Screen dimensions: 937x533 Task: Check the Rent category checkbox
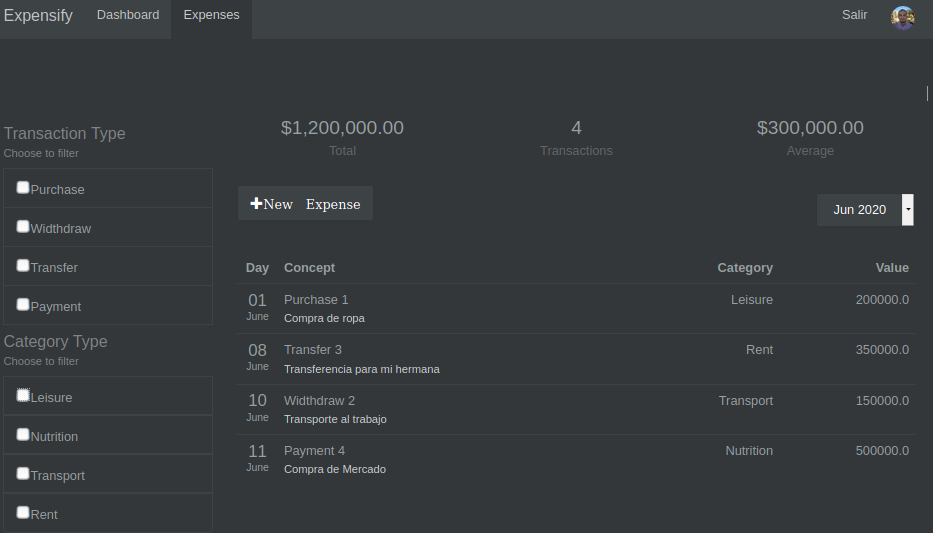point(23,513)
